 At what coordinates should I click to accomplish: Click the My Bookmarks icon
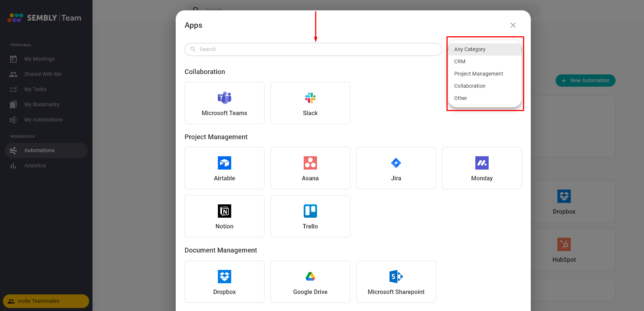pos(13,105)
